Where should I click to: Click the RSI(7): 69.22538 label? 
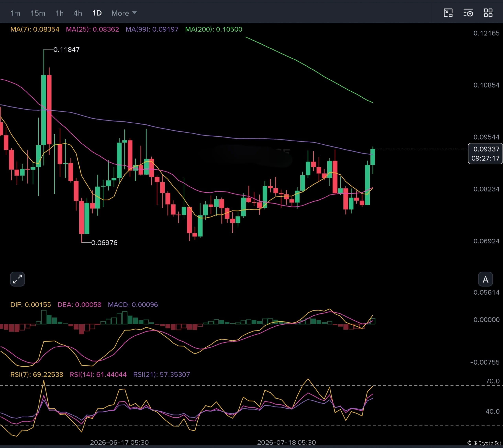click(37, 374)
